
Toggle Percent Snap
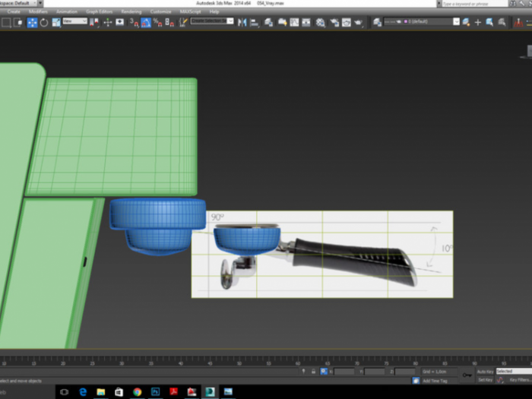pos(157,23)
